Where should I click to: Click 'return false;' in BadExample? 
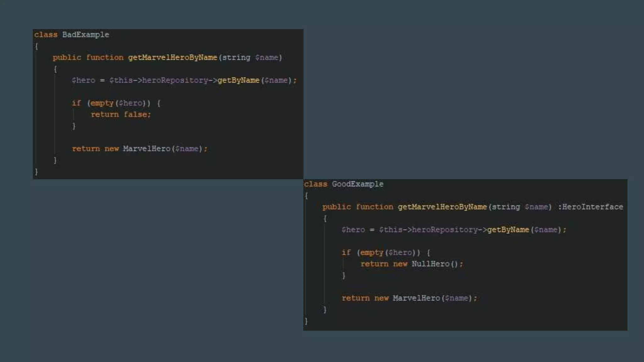(121, 114)
